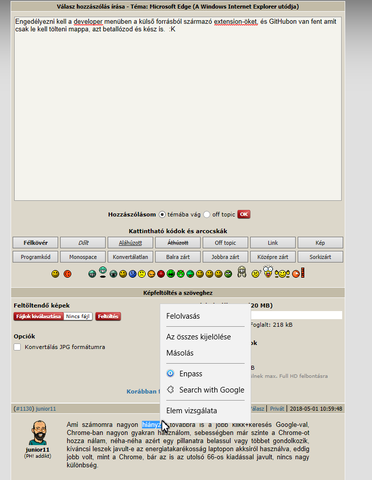Align text with 'Jobbra zárt' button

(225, 257)
